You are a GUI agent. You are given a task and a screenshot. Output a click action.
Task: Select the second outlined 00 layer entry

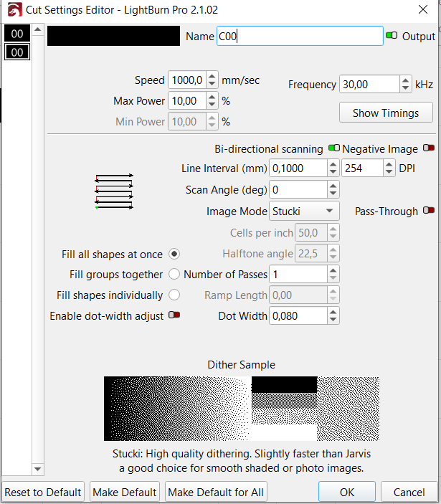point(17,52)
